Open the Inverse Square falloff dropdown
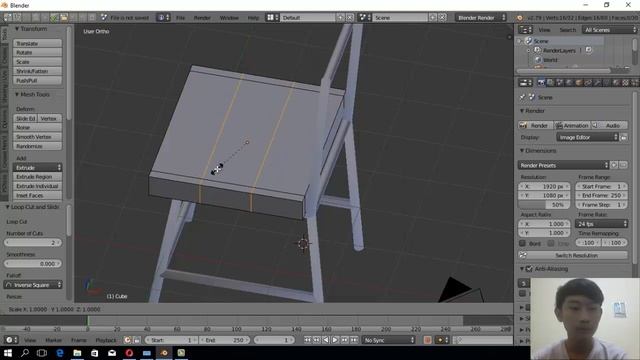The image size is (640, 360). (33, 285)
